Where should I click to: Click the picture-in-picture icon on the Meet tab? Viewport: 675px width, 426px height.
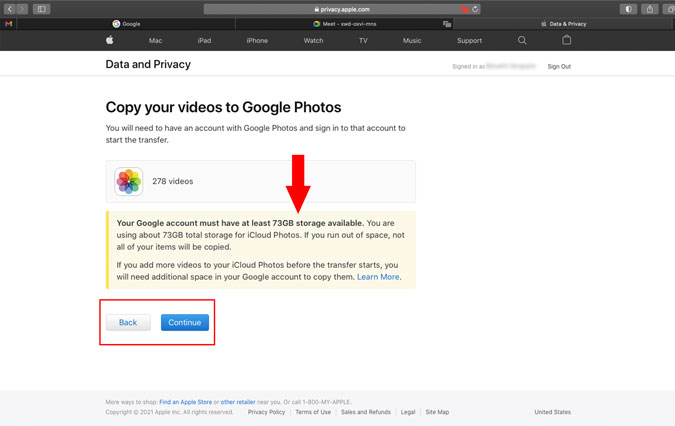[447, 24]
